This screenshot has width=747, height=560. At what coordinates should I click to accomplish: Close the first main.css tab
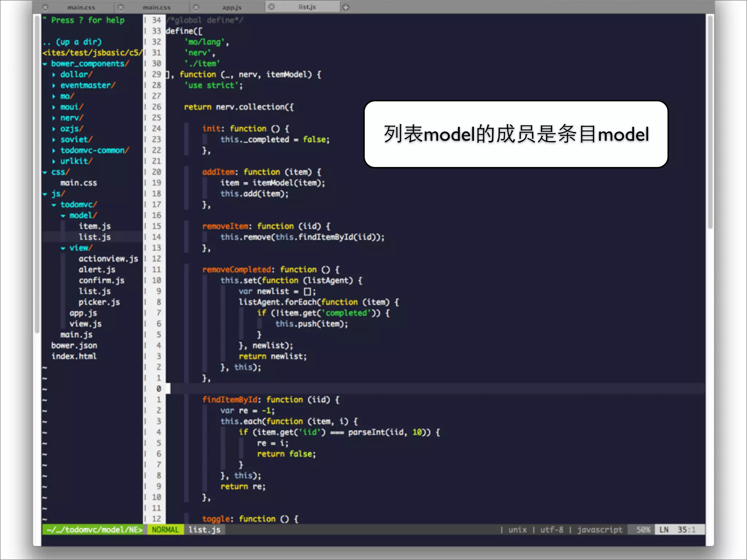[45, 7]
